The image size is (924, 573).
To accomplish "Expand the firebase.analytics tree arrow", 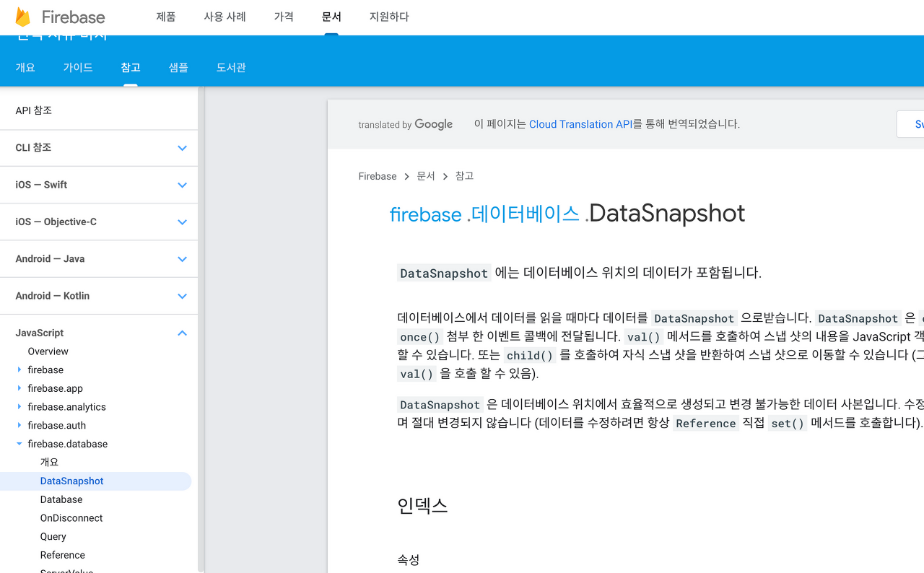I will point(19,407).
